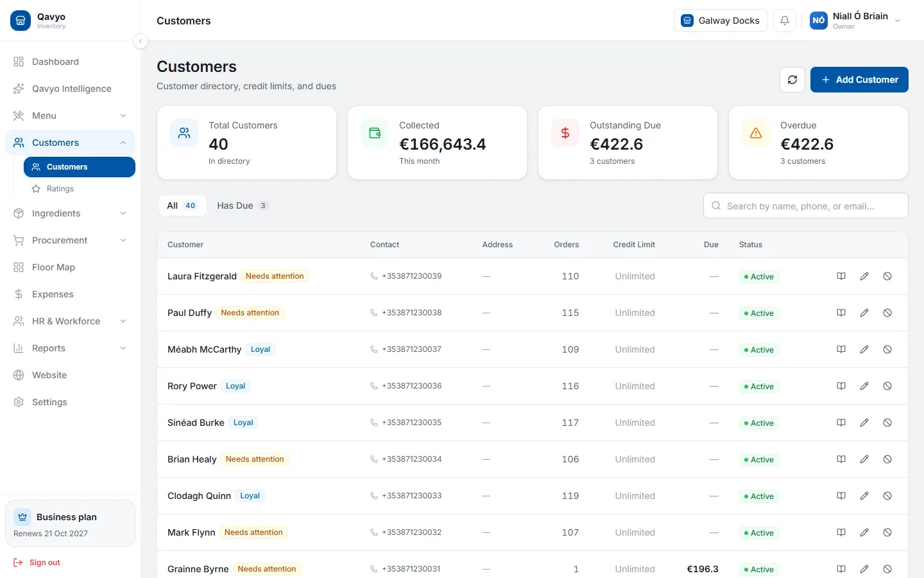Click the Outstanding Due summary card

[628, 143]
